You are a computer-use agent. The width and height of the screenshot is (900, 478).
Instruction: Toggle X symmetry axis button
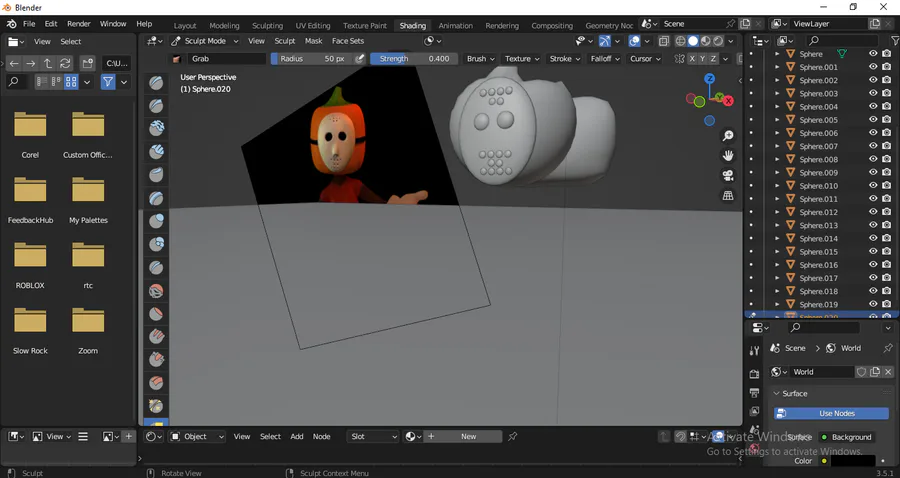click(x=692, y=59)
